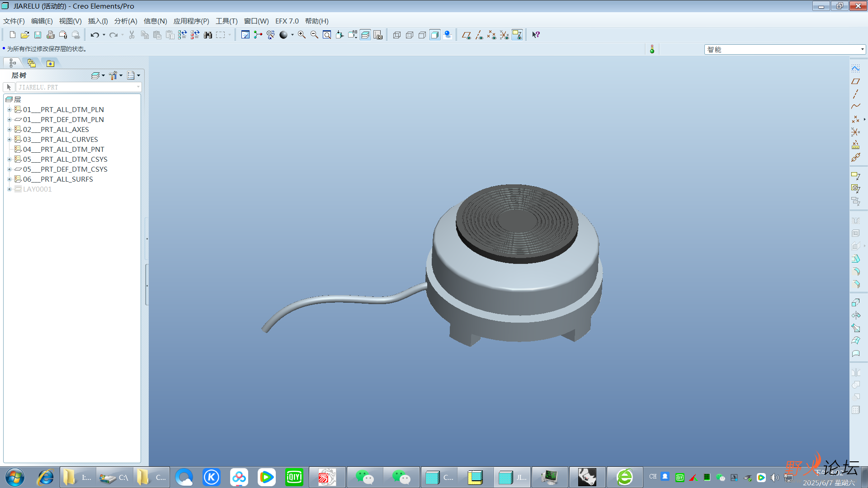This screenshot has width=868, height=488.
Task: Click the context help arrow icon
Action: pyautogui.click(x=536, y=35)
